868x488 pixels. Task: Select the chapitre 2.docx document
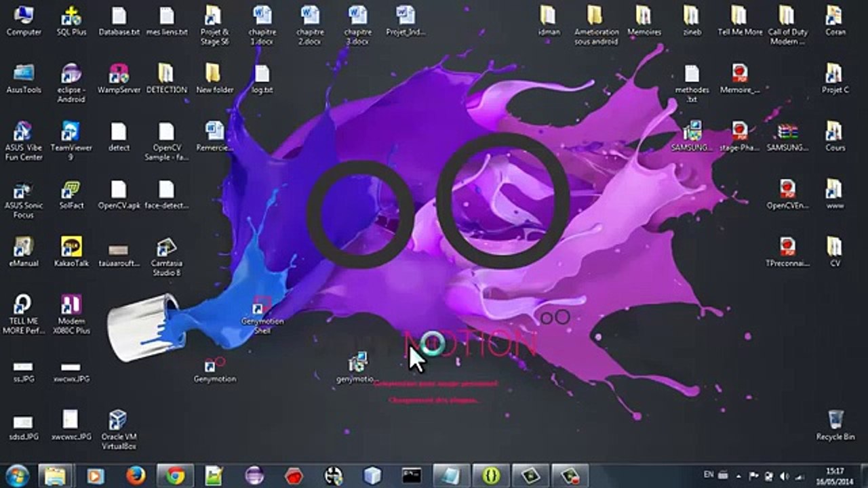click(x=309, y=26)
